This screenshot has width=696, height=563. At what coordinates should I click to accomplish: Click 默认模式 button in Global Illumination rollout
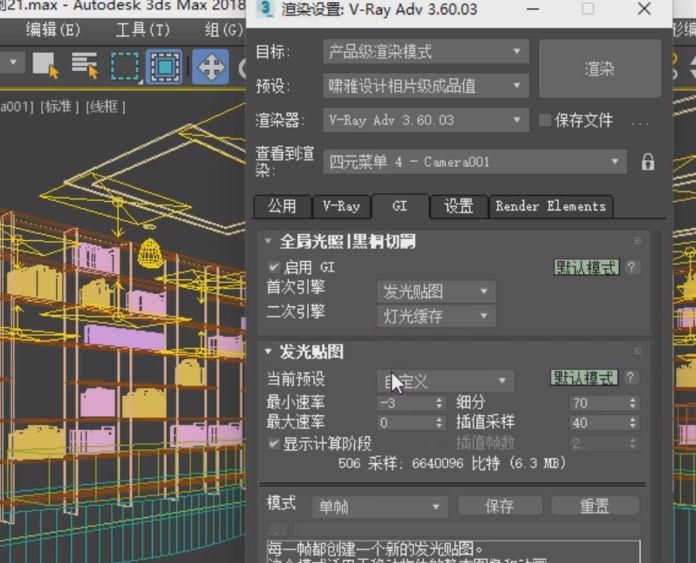[x=586, y=267]
